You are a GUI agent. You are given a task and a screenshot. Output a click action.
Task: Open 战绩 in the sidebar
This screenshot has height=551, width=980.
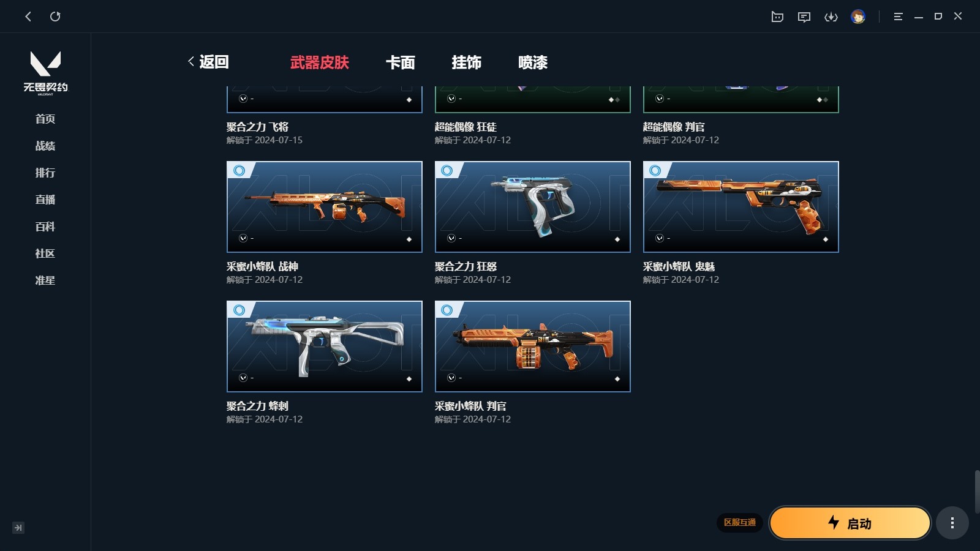click(x=45, y=146)
